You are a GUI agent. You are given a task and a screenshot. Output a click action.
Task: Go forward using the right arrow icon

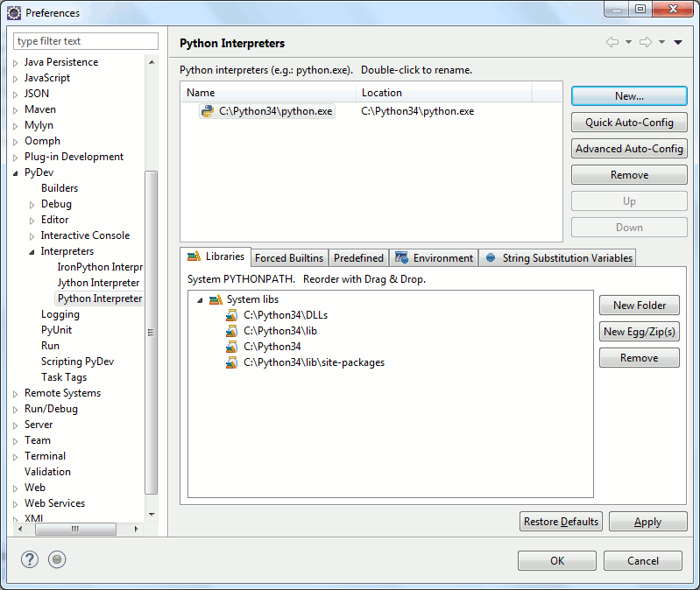pyautogui.click(x=646, y=42)
